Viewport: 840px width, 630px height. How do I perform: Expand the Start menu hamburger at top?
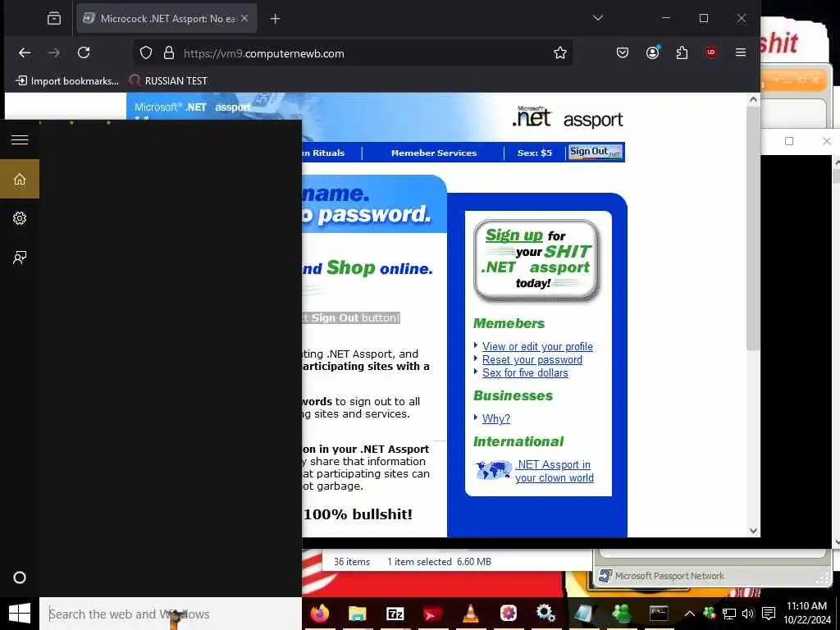[x=20, y=139]
